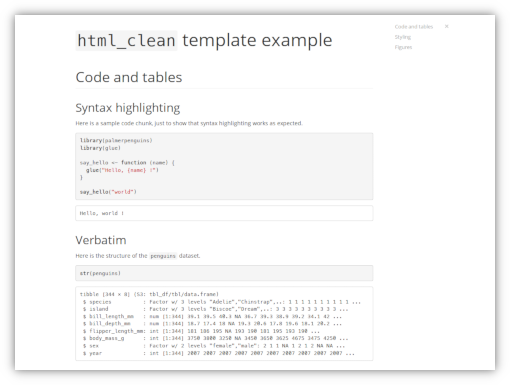The height and width of the screenshot is (385, 510).
Task: Click the '$ island' output row
Action: point(215,309)
